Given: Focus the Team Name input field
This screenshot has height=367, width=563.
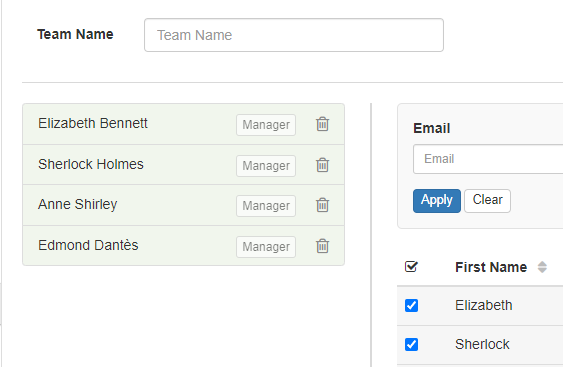Looking at the screenshot, I should (294, 35).
